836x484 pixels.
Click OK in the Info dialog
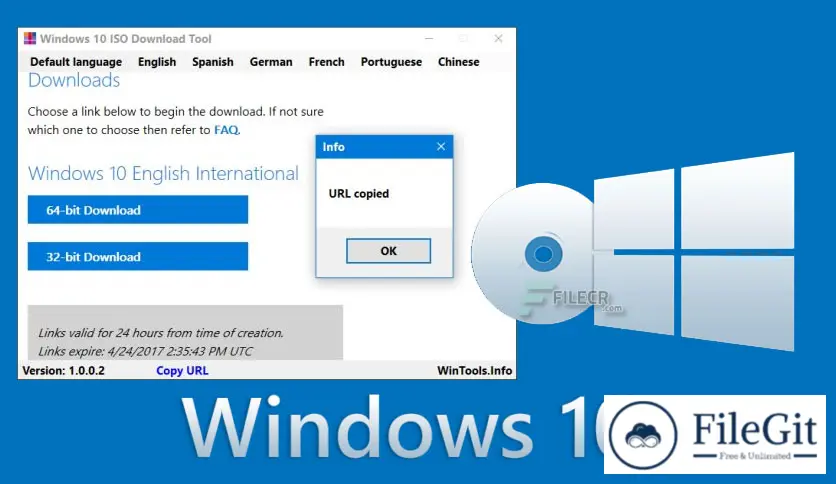[x=388, y=251]
